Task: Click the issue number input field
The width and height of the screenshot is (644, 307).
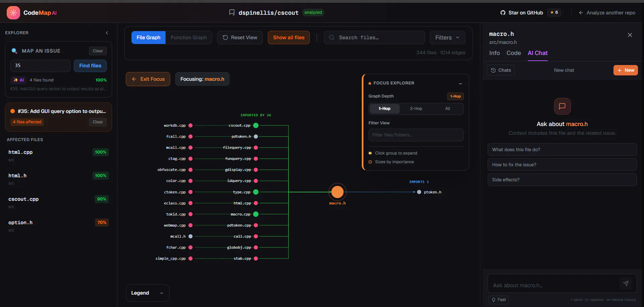Action: point(40,66)
